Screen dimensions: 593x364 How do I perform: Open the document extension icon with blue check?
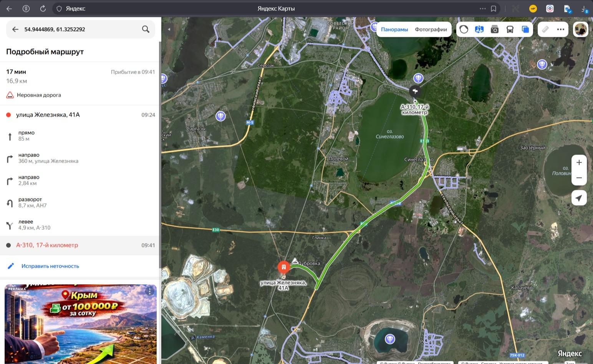tap(568, 9)
